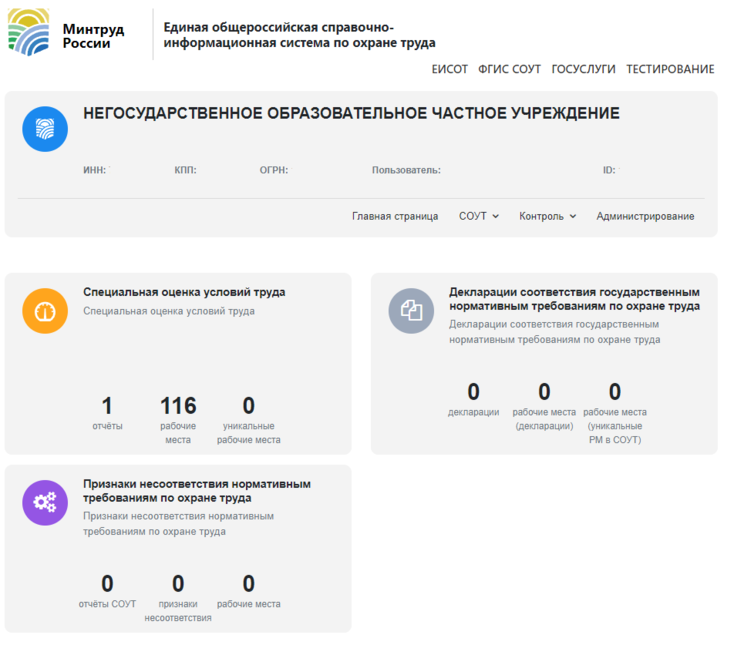The image size is (734, 645).
Task: Click the 0 декларации counter
Action: [x=473, y=399]
